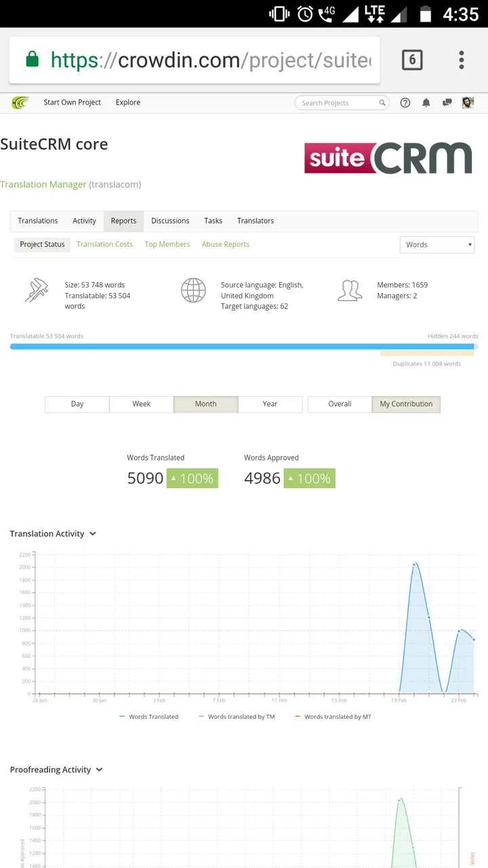Open the user profile avatar
The image size is (488, 868).
[x=468, y=103]
